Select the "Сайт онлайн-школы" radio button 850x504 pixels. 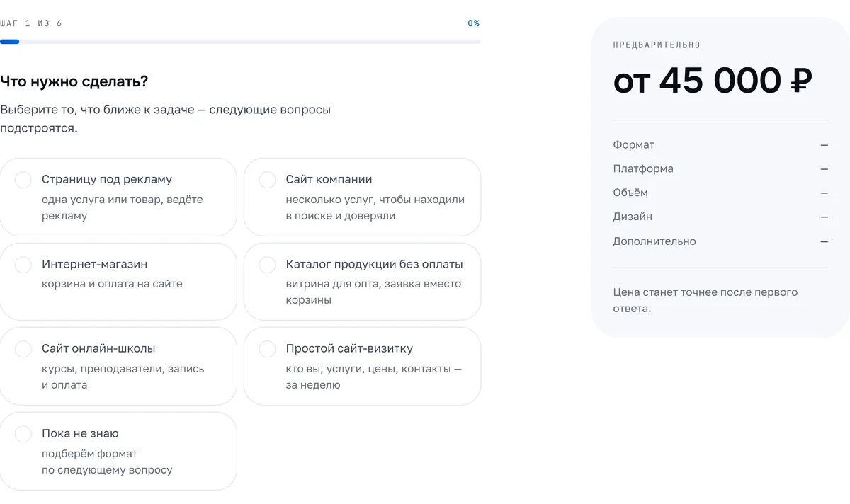click(23, 349)
